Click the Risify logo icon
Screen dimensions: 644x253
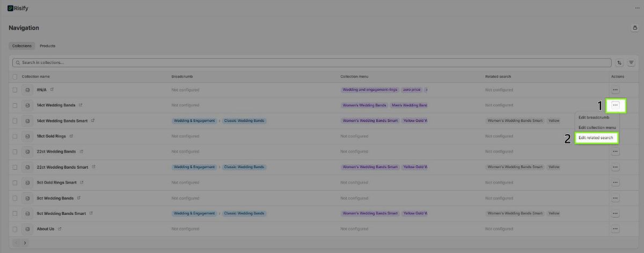pyautogui.click(x=10, y=8)
